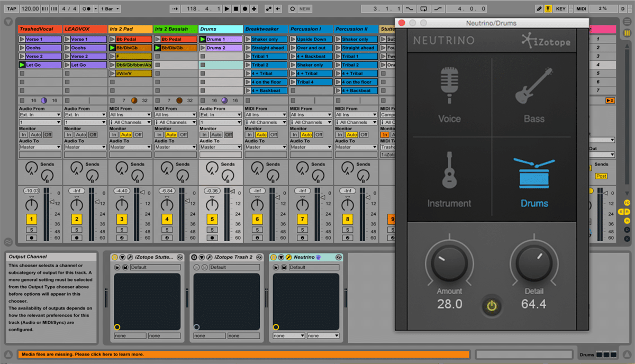
Task: Toggle the Follow arrow button
Action: (175, 9)
